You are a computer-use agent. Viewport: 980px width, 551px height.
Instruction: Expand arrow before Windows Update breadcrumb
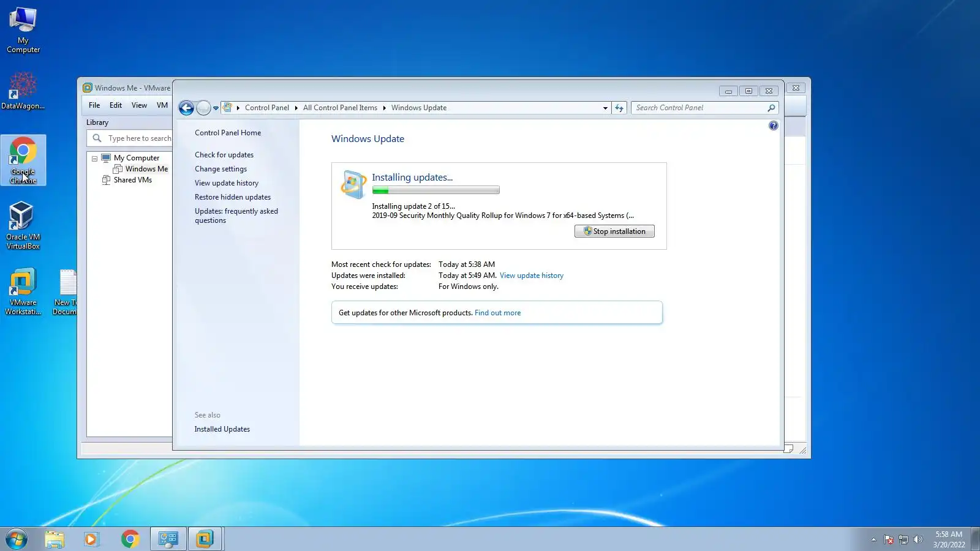click(x=384, y=108)
